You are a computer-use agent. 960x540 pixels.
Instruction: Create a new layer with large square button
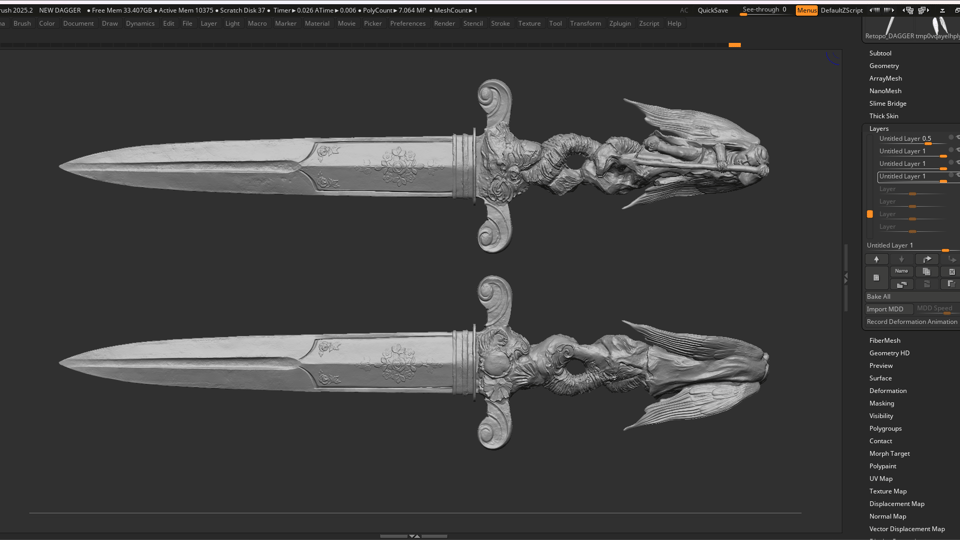876,277
